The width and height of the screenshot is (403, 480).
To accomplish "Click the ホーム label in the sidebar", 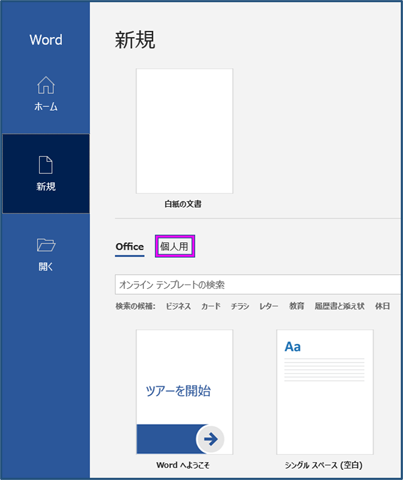I will [46, 107].
